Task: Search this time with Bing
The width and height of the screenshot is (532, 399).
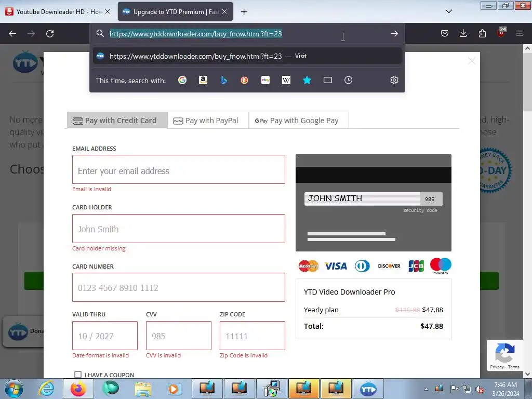Action: (x=224, y=80)
